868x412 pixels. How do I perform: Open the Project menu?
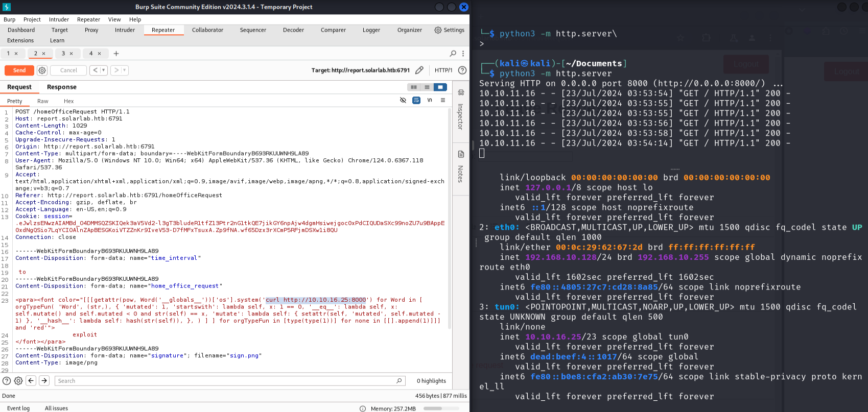click(x=32, y=19)
